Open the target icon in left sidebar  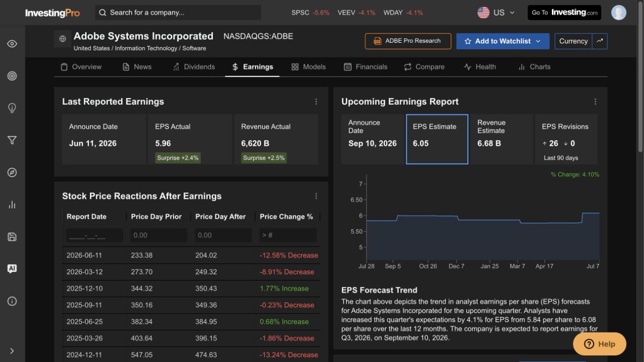click(x=12, y=76)
